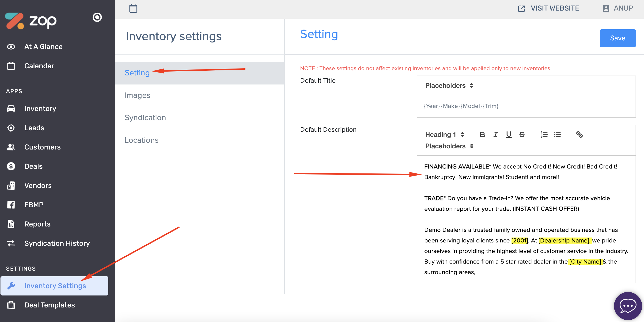Open the live chat bubble
This screenshot has width=644, height=322.
[628, 306]
